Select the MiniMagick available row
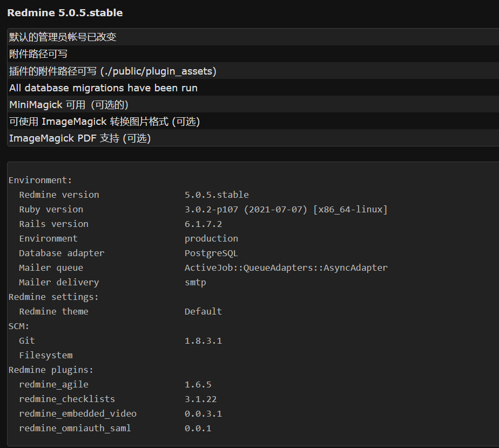This screenshot has width=499, height=448. tap(253, 104)
